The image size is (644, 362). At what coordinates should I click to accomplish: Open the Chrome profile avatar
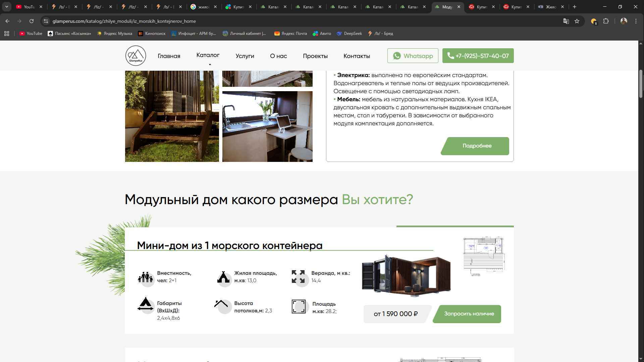point(624,21)
